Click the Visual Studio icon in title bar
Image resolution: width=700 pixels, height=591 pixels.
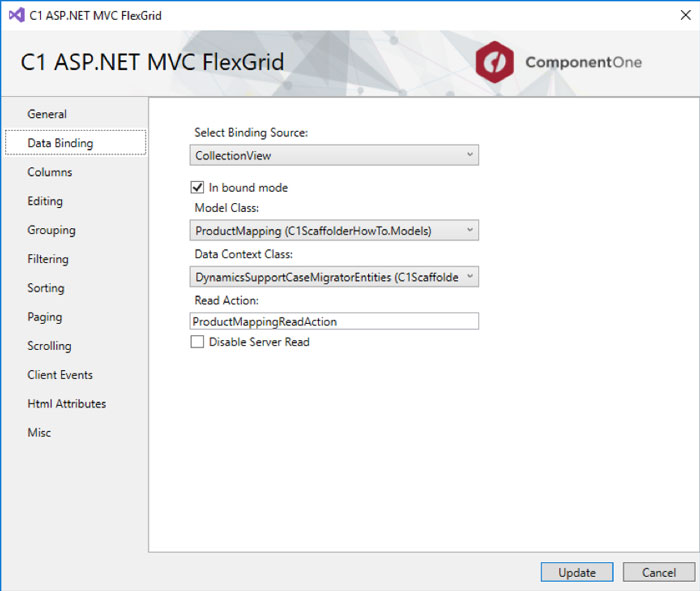17,15
